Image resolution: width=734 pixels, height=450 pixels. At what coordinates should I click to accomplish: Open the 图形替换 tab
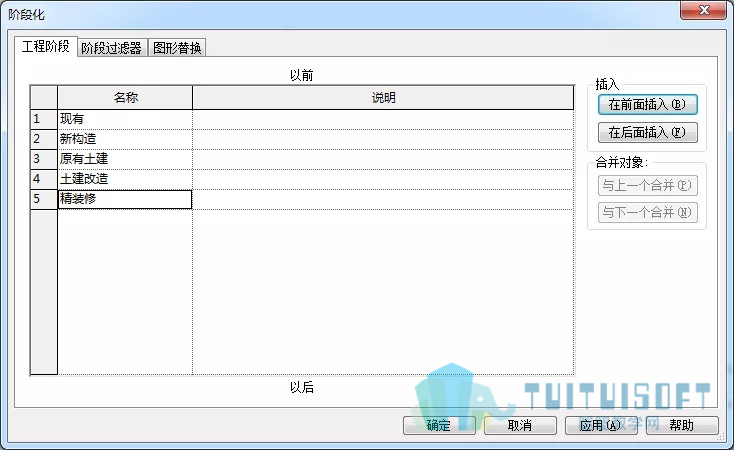(x=177, y=48)
